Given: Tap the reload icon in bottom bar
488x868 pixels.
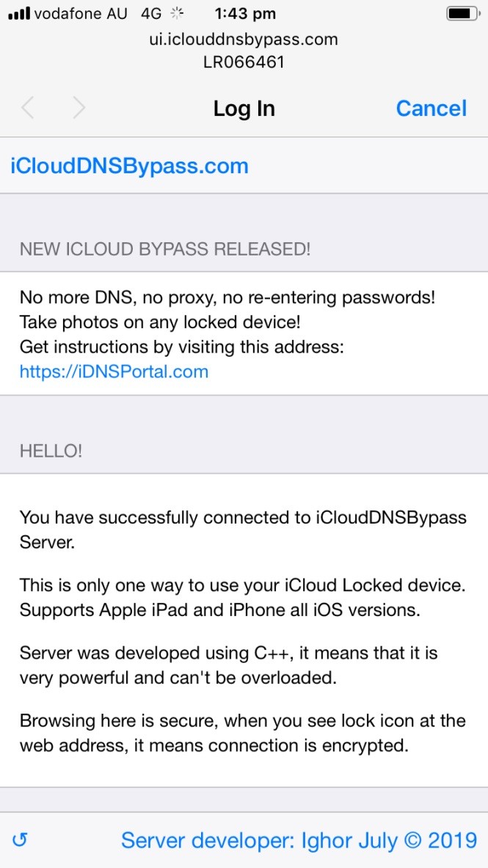Looking at the screenshot, I should 20,840.
